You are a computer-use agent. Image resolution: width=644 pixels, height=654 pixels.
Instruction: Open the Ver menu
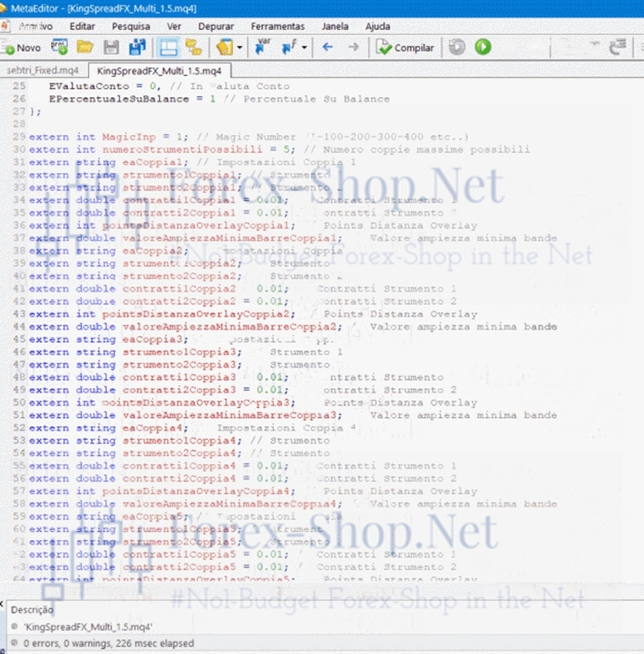174,26
